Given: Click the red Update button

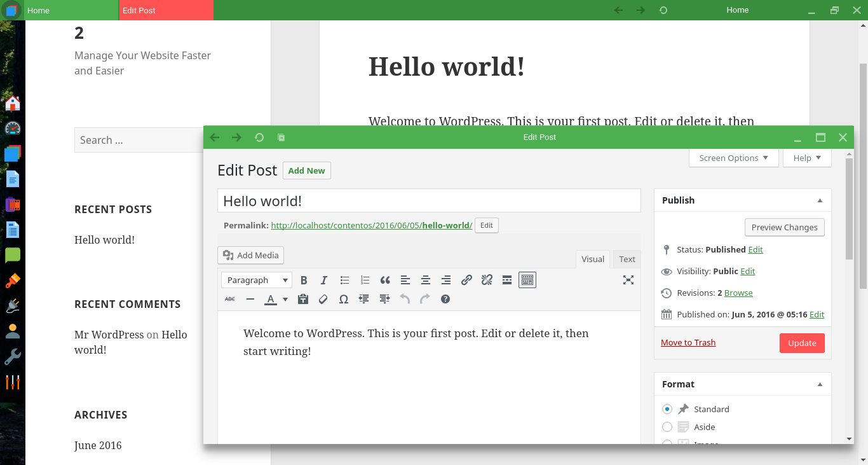Looking at the screenshot, I should point(802,343).
